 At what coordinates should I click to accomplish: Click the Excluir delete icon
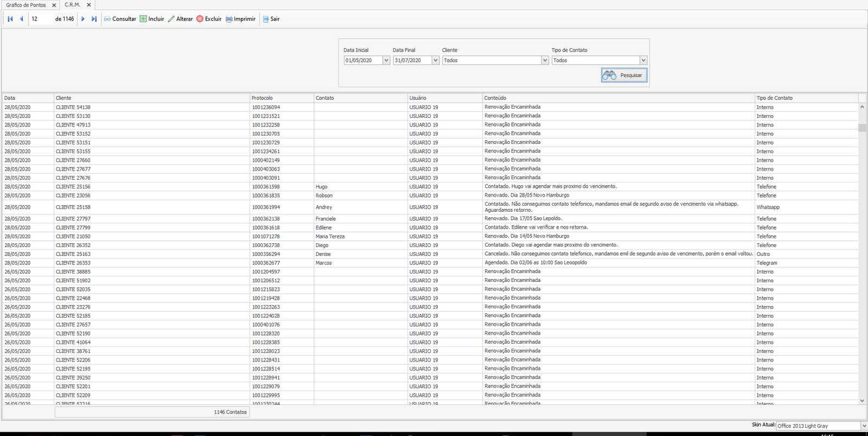click(200, 19)
